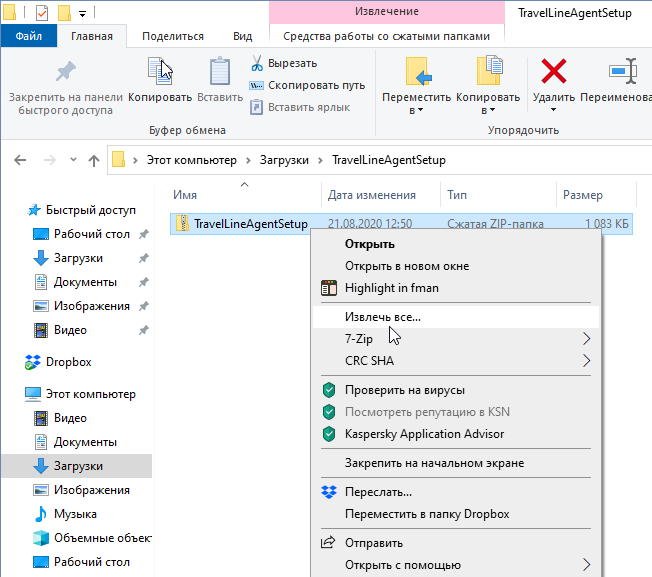652x577 pixels.
Task: Select the highlighted Загрузки under Этот компьютер
Action: click(x=77, y=466)
